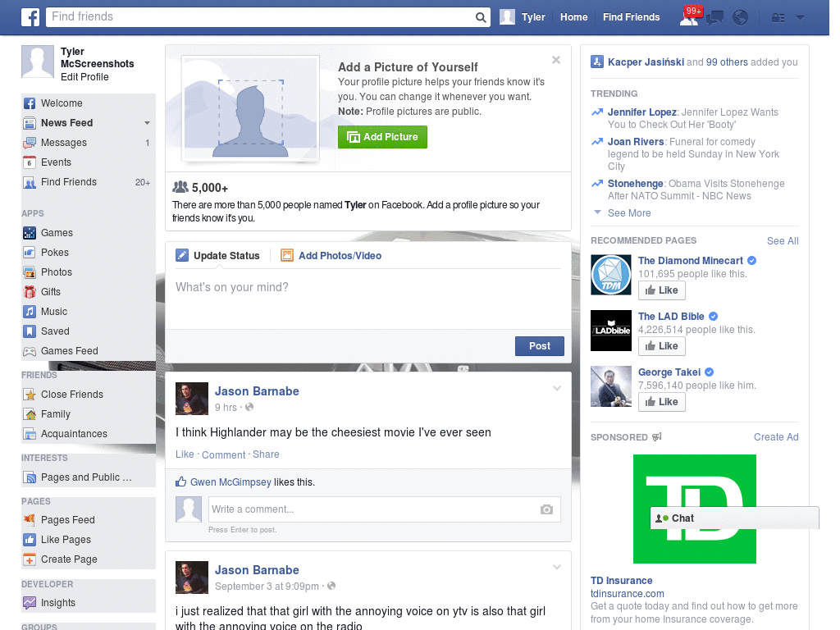Open Tyler profile in top bar
This screenshot has height=630, width=840.
click(x=523, y=17)
